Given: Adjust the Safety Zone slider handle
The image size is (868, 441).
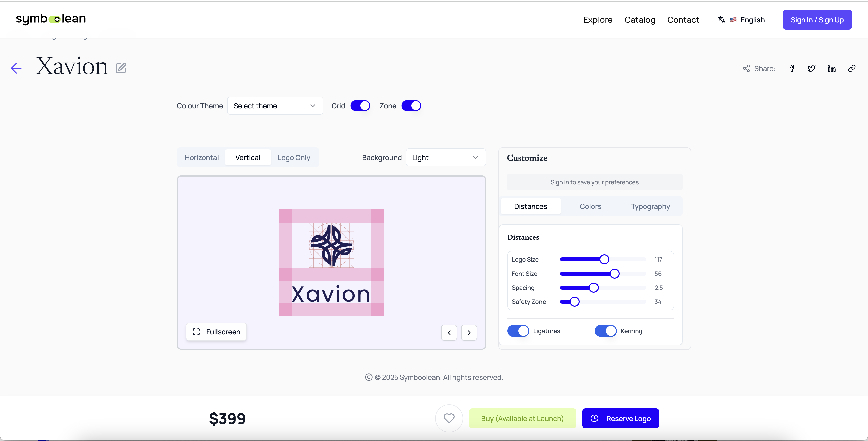Looking at the screenshot, I should click(x=574, y=302).
